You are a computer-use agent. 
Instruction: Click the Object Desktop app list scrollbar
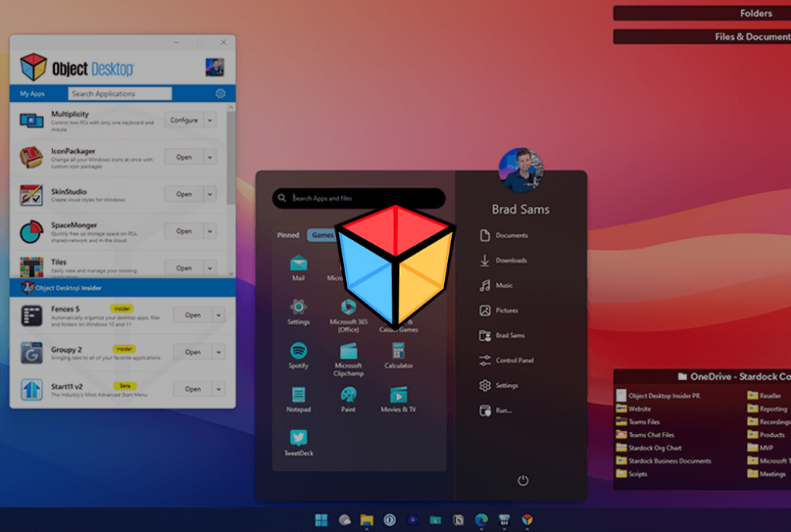click(x=230, y=158)
